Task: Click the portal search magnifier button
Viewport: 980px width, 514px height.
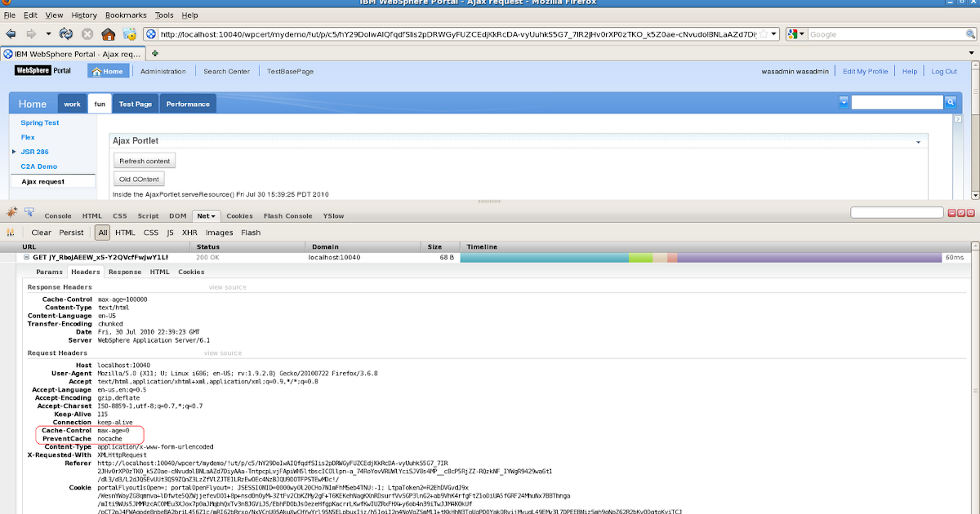Action: [951, 103]
